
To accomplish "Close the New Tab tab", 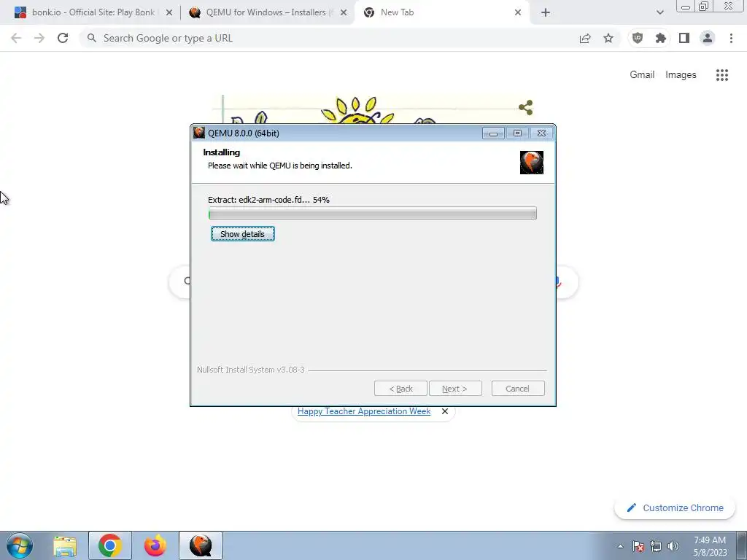I will click(518, 13).
